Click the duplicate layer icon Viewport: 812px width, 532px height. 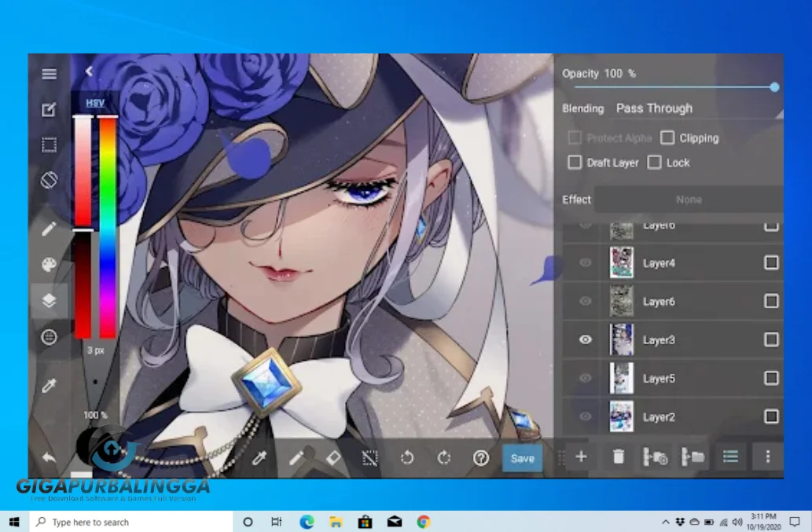pos(655,457)
